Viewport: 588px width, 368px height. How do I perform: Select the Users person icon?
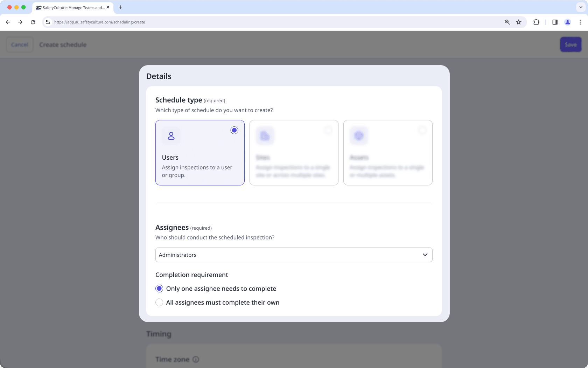[x=171, y=136]
